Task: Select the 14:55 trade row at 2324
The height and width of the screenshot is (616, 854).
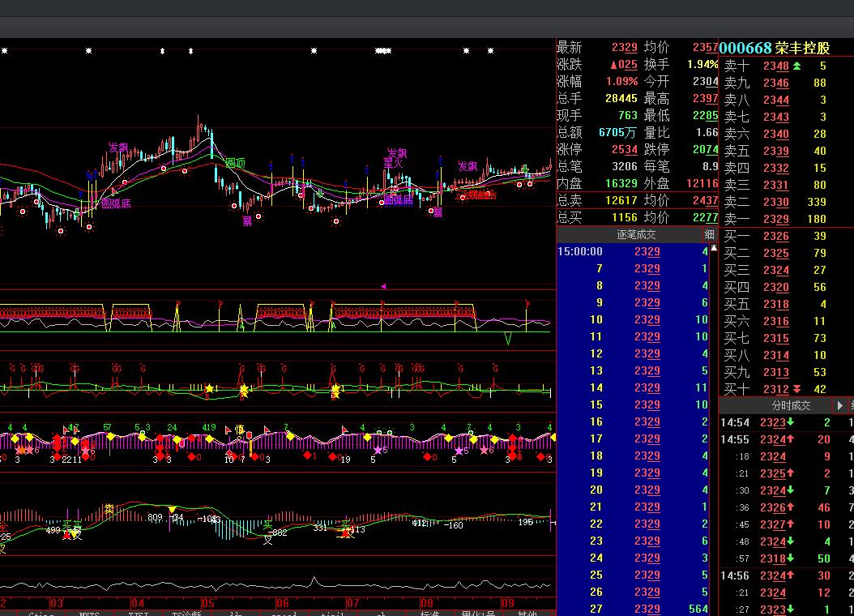Action: (787, 439)
